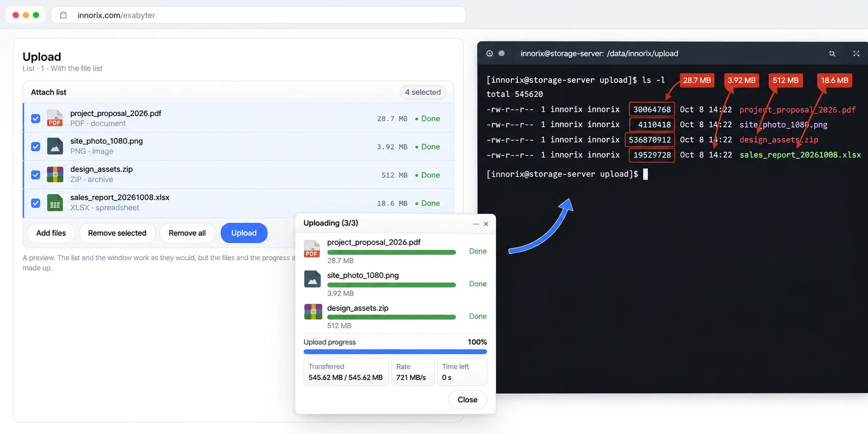
Task: Uncheck project_proposal_2026.pdf checkbox
Action: pos(36,118)
